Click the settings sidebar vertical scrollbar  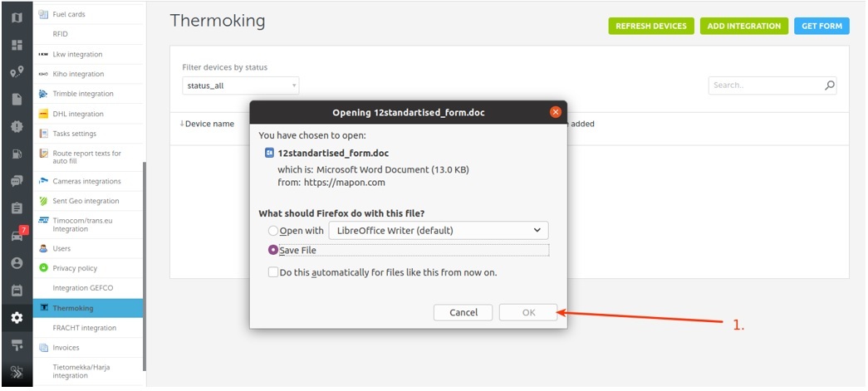tap(145, 266)
